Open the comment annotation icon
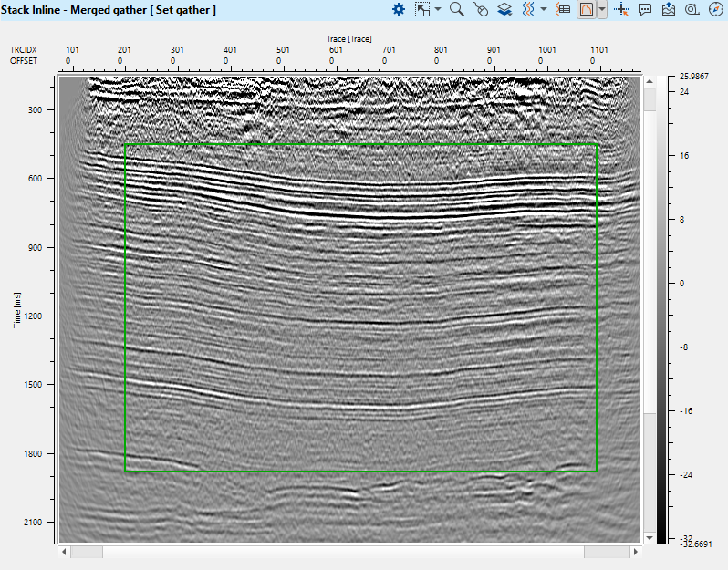This screenshot has width=728, height=570. click(x=645, y=9)
